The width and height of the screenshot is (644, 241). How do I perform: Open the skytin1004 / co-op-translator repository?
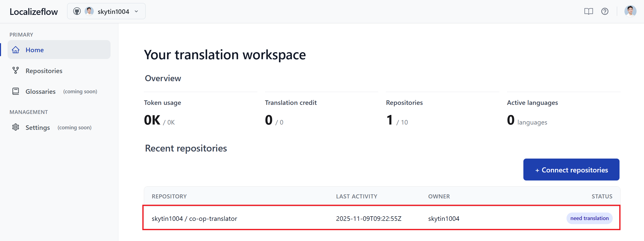[x=194, y=218]
